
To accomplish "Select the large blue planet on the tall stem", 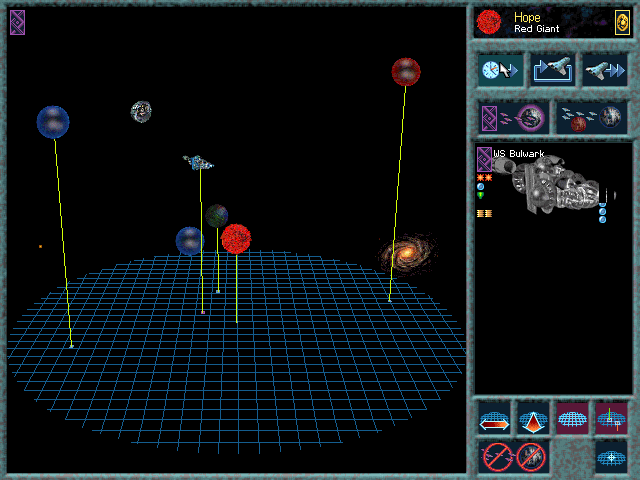I will click(x=53, y=122).
